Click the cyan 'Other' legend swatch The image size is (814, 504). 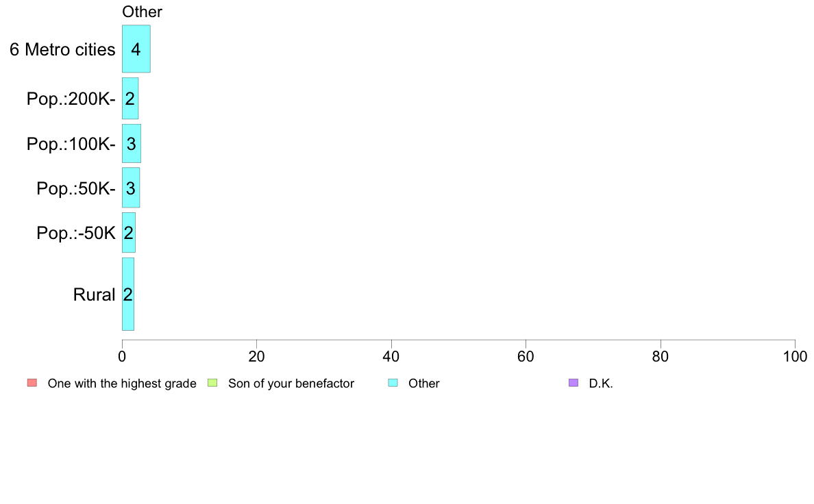(393, 383)
